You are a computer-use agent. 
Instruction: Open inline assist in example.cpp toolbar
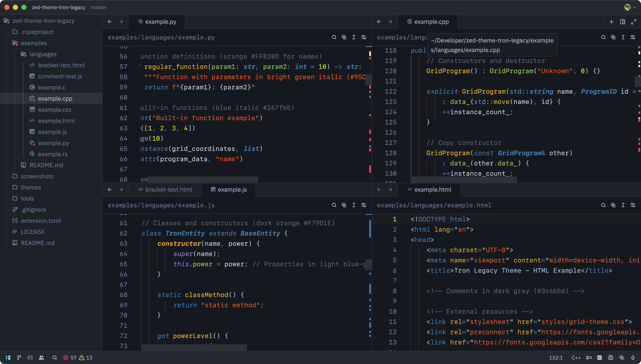coord(613,37)
